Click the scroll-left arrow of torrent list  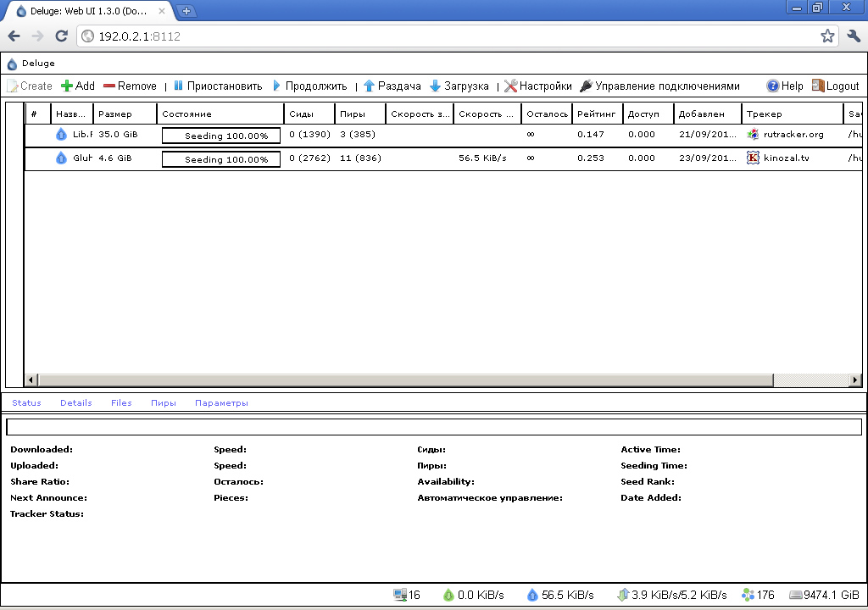pos(31,380)
